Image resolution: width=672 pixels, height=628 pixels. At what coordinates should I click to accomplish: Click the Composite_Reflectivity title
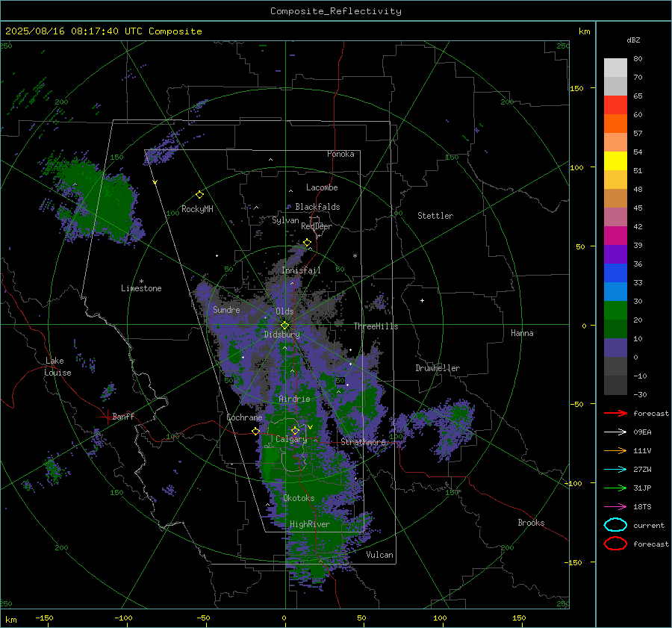(x=335, y=11)
